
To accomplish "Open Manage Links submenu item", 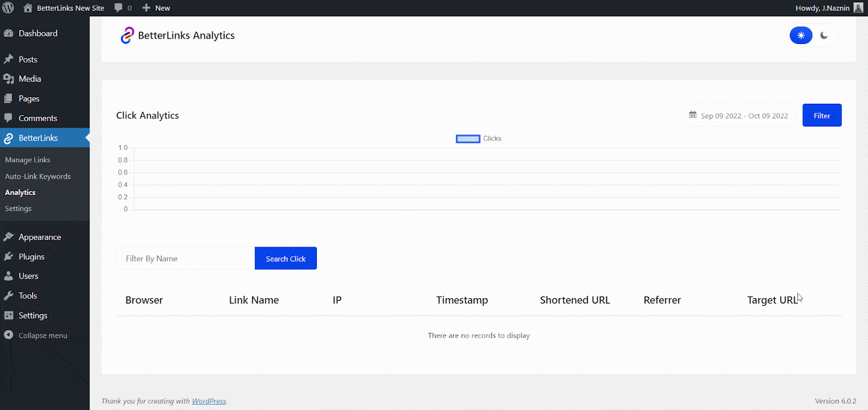I will [x=28, y=160].
